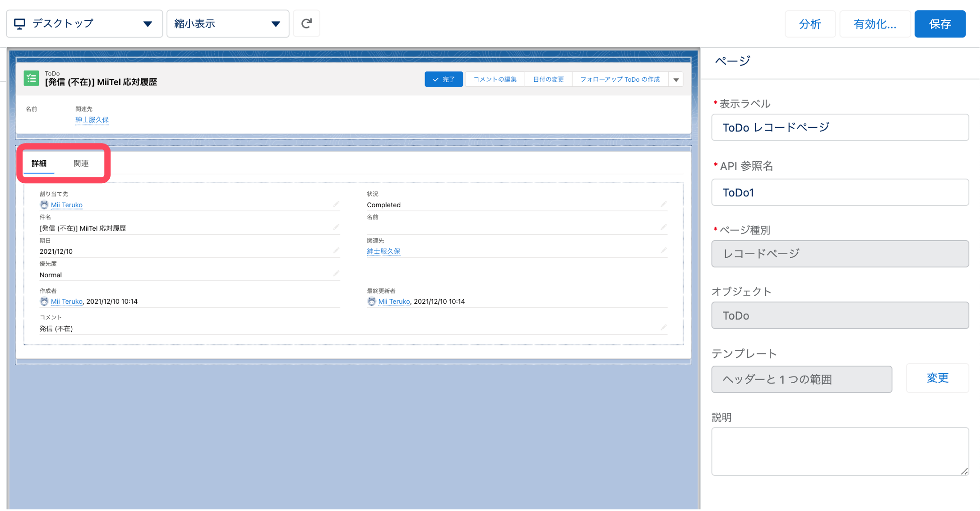Click the 発信 (不在) comment text

[x=56, y=329]
